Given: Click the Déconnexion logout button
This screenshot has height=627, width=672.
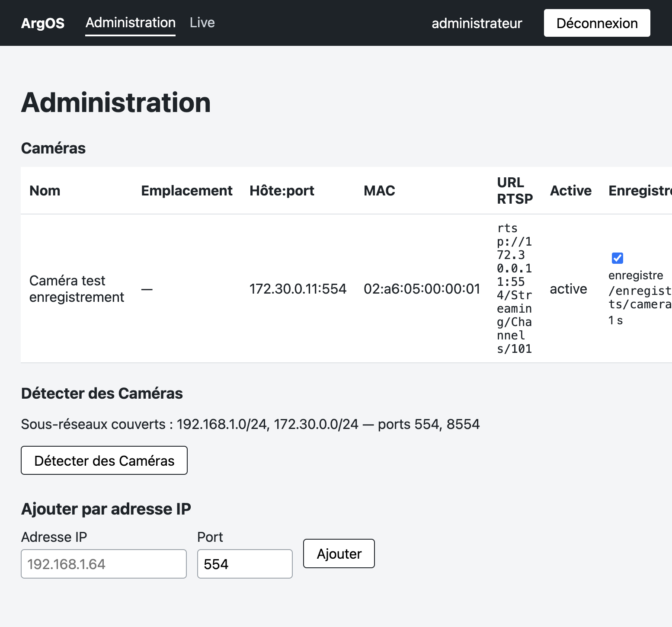Looking at the screenshot, I should click(x=597, y=23).
